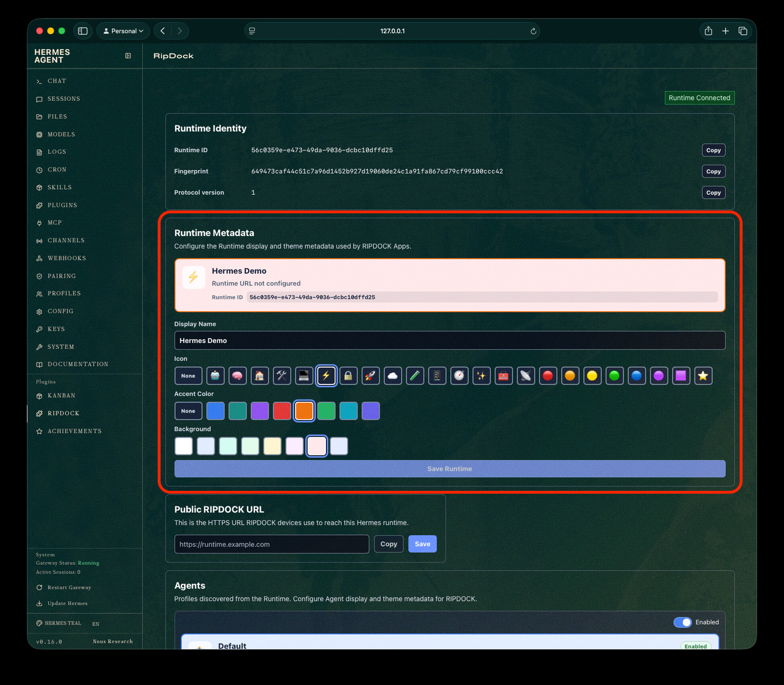Pick the red circle icon
The image size is (784, 685).
click(548, 376)
